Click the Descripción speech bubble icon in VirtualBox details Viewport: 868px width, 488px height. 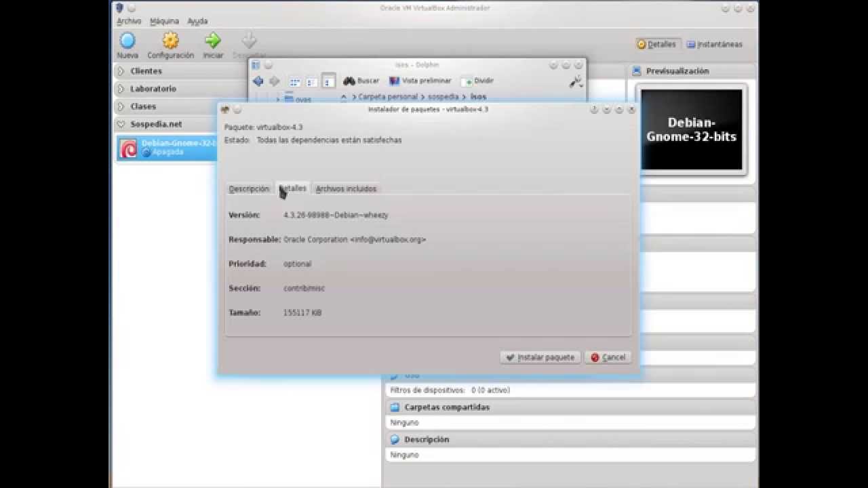coord(395,439)
